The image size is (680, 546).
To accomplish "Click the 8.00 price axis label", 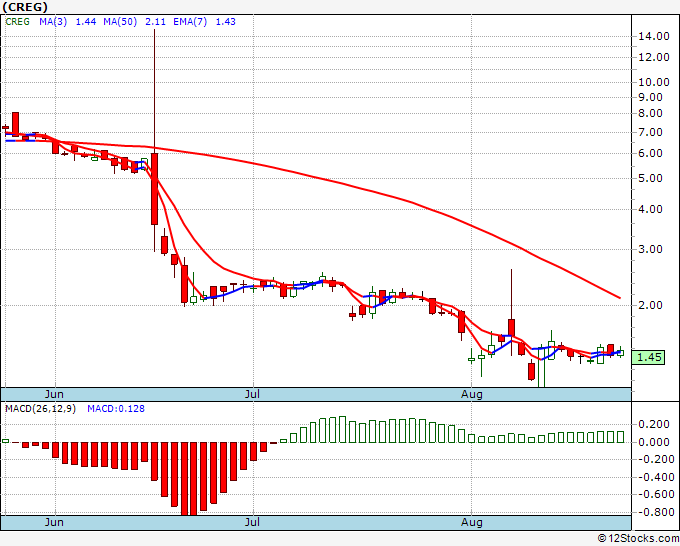I will click(651, 114).
